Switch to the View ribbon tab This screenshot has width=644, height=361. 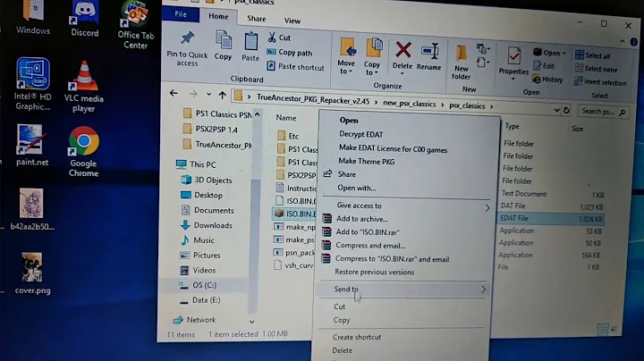click(292, 21)
